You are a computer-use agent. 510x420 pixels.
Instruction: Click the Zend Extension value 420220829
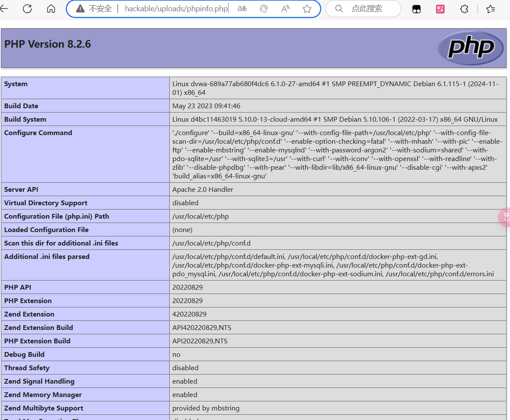coord(189,314)
